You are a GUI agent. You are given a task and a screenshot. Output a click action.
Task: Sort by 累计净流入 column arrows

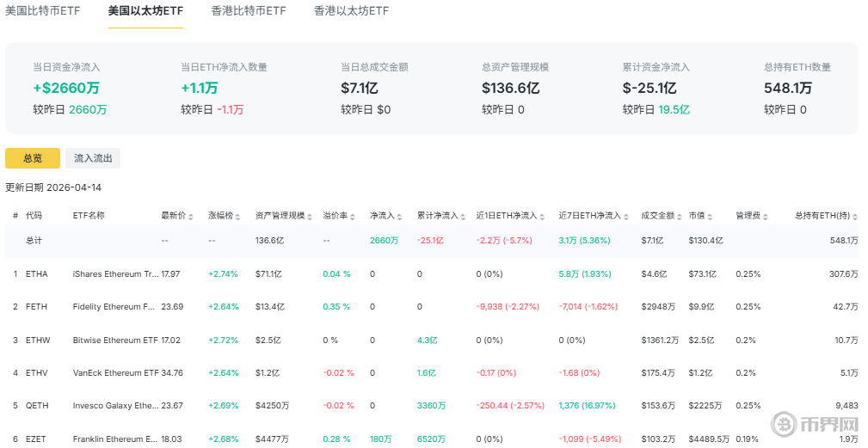(463, 216)
